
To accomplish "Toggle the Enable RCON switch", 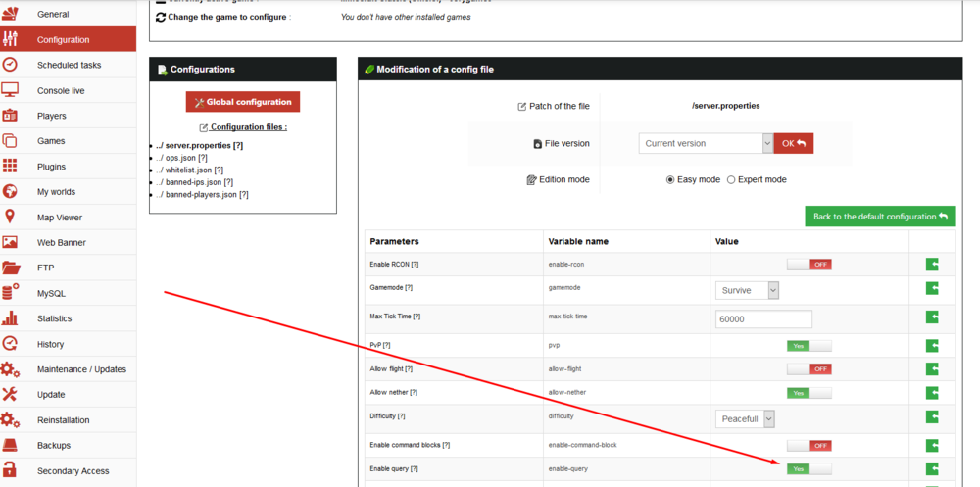I will [x=808, y=265].
